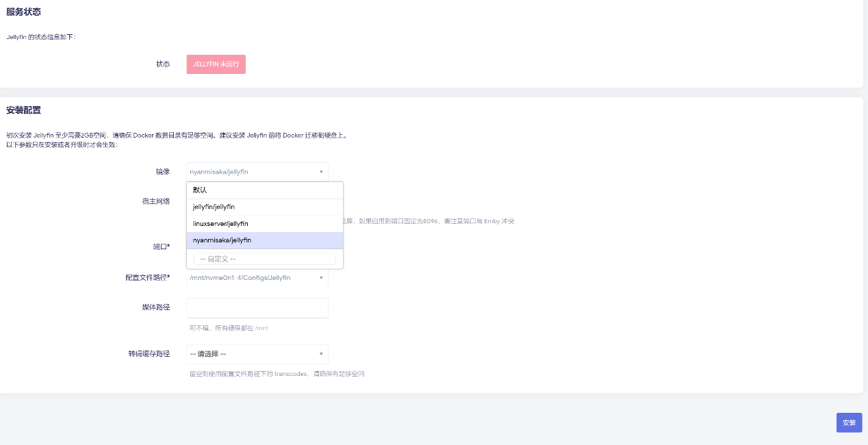Click the transcodes hint text below 转码缓存路径
The height and width of the screenshot is (445, 868).
pyautogui.click(x=277, y=374)
